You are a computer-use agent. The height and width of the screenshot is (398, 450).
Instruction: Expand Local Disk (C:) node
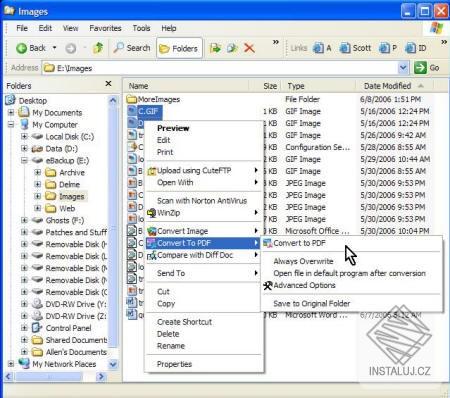click(24, 137)
